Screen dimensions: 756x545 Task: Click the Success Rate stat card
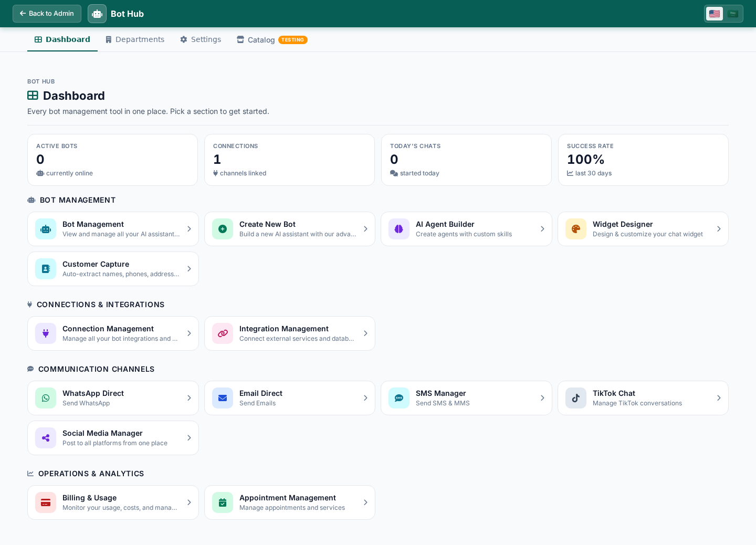click(643, 160)
